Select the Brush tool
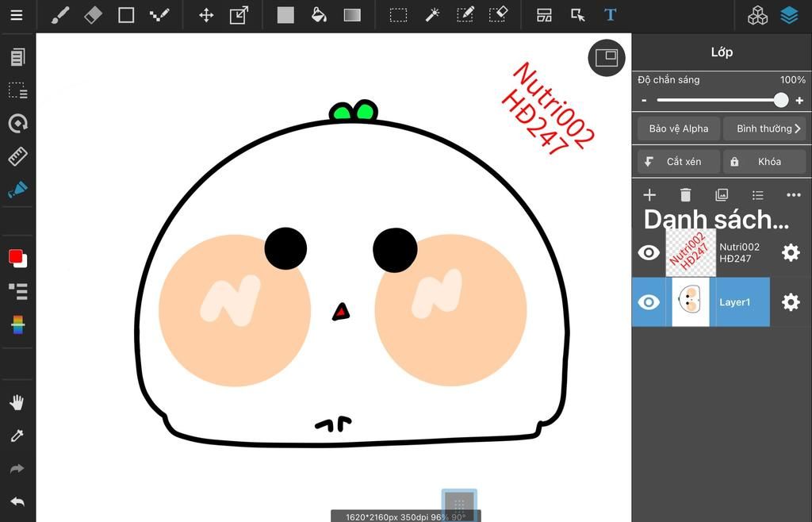 60,15
